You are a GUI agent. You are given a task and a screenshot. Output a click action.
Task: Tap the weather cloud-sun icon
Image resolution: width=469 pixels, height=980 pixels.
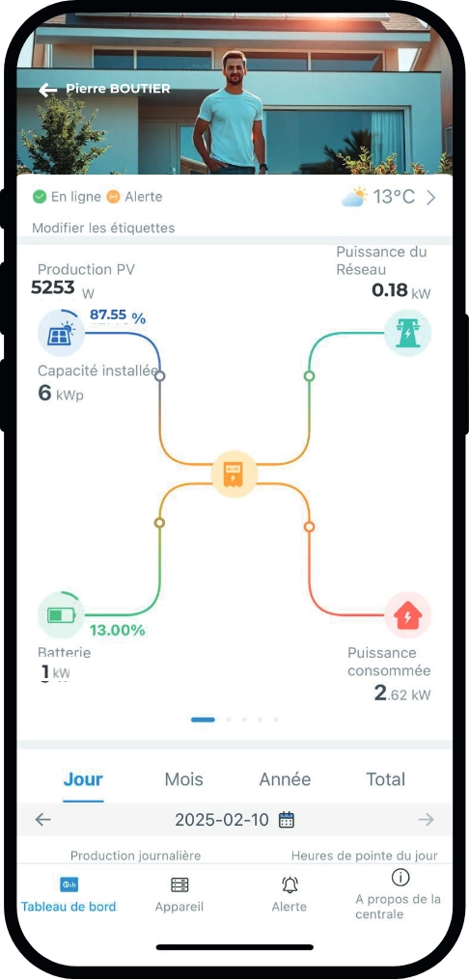[354, 197]
